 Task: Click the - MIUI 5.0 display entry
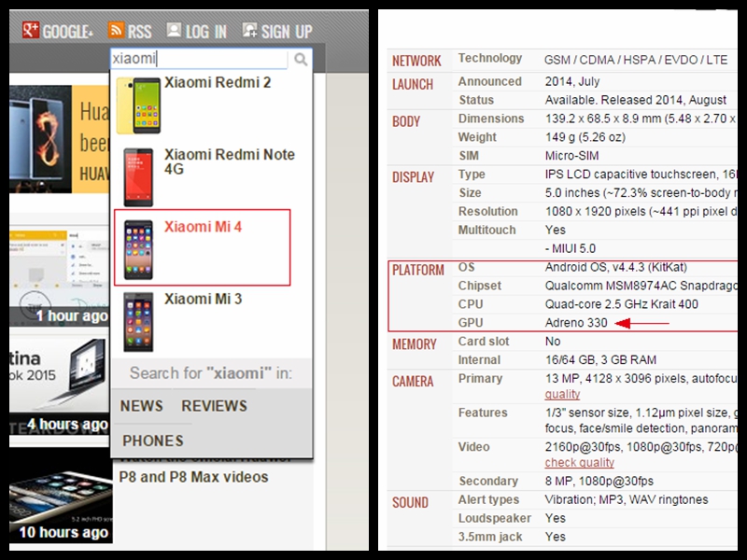tap(571, 248)
